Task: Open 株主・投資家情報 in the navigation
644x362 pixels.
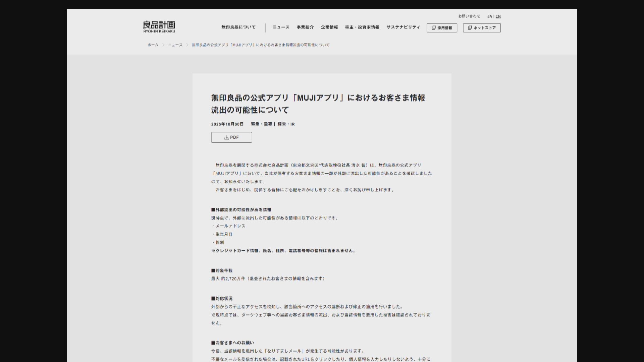Action: click(362, 27)
